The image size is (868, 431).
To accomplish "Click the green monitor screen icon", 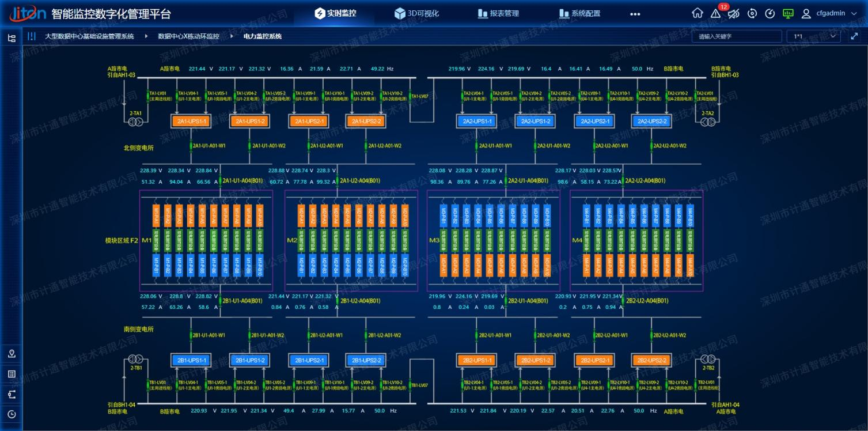I will coord(788,13).
